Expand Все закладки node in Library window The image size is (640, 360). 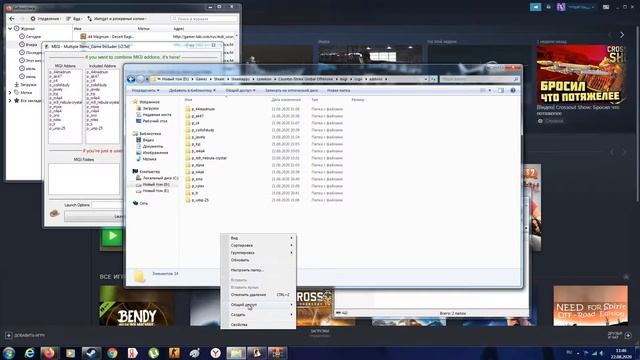[10, 100]
